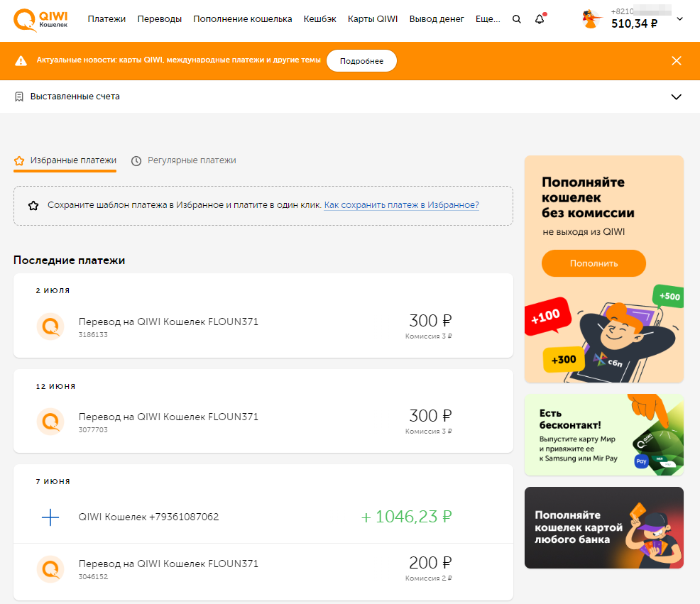The image size is (700, 604).
Task: Expand the Еще... menu
Action: pyautogui.click(x=488, y=19)
